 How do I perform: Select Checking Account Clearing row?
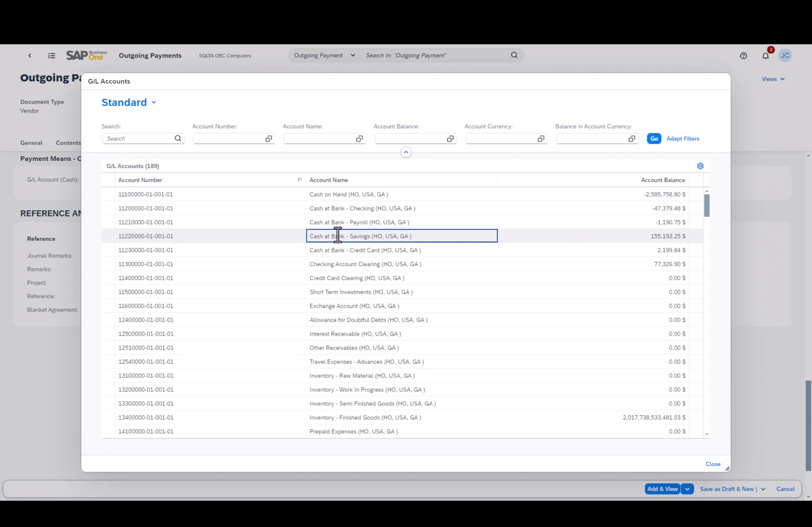tap(402, 264)
